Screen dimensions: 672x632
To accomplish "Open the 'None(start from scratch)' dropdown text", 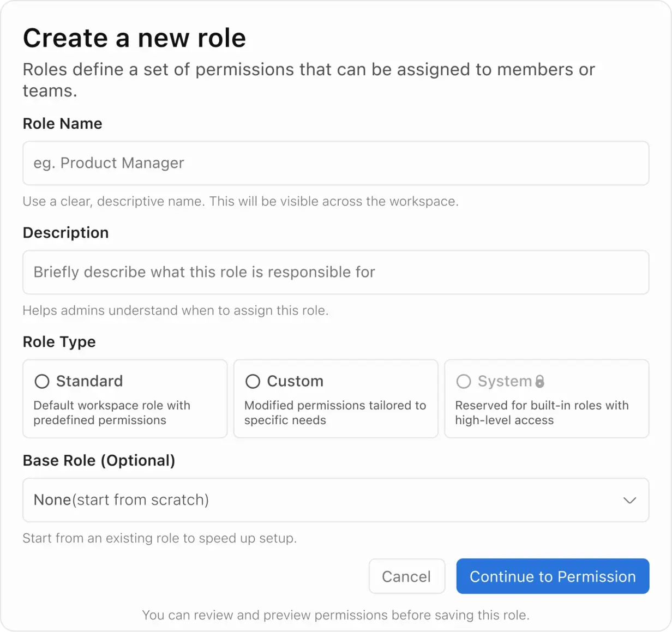I will tap(121, 500).
